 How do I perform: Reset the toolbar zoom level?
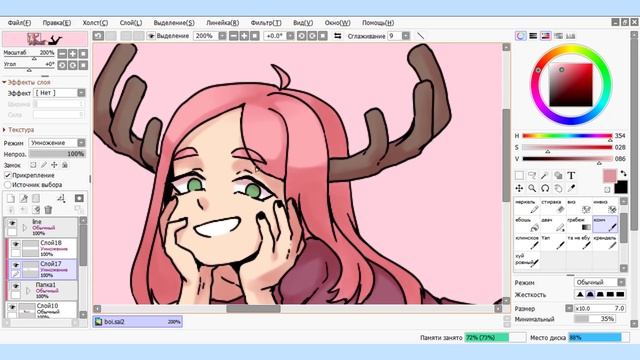pos(254,36)
